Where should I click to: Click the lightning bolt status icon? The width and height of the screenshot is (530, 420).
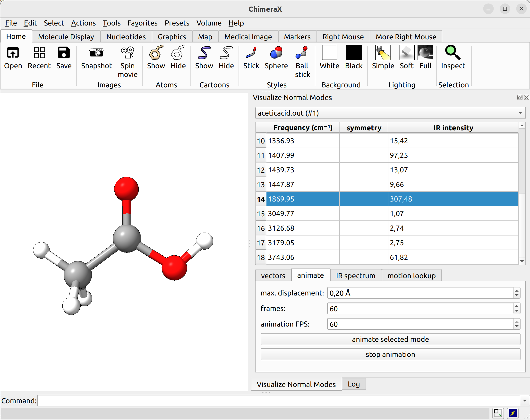513,413
